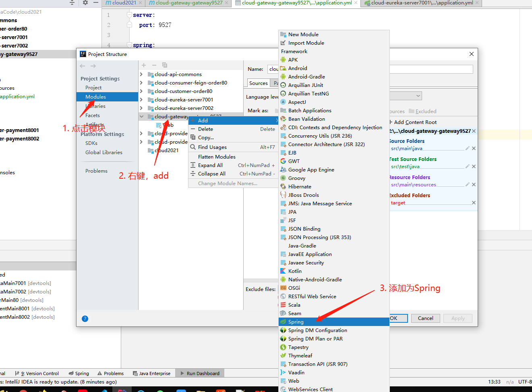
Task: Choose Copy... from the context menu
Action: point(234,138)
